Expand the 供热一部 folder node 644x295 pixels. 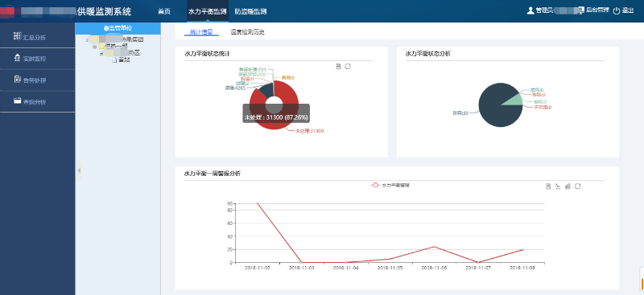[94, 47]
